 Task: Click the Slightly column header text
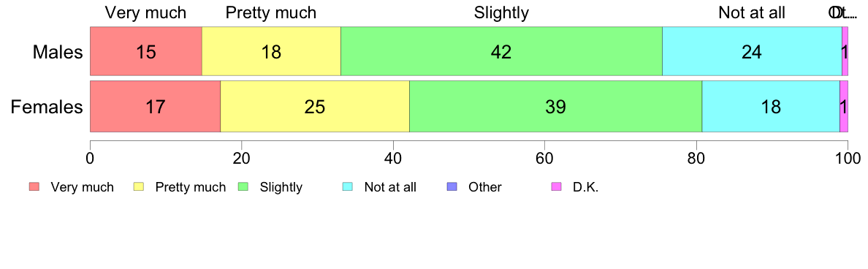pyautogui.click(x=501, y=12)
